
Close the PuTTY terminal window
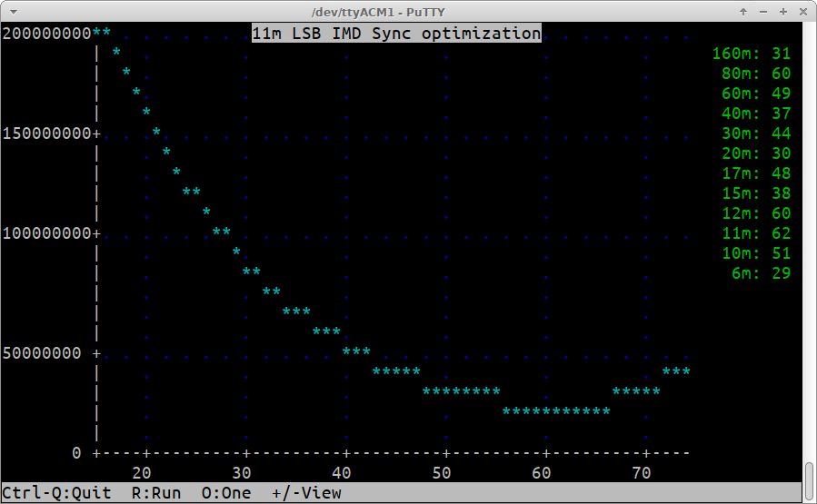click(x=802, y=11)
